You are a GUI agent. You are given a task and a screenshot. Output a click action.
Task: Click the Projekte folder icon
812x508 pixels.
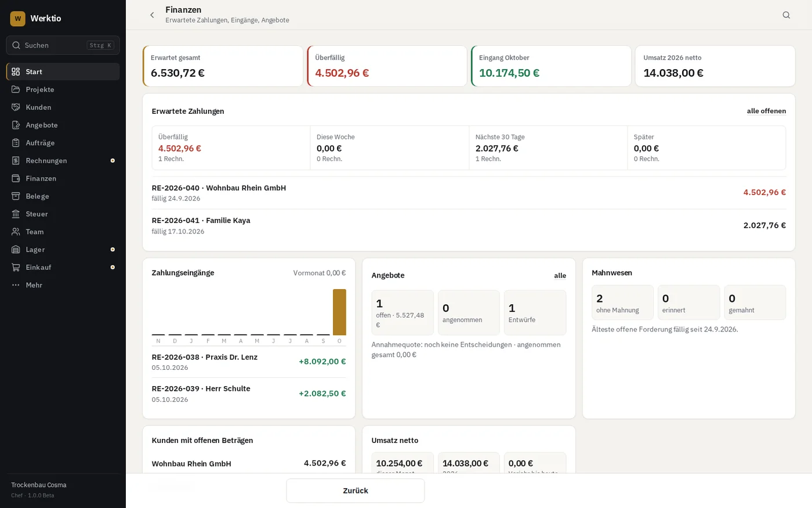click(x=16, y=89)
